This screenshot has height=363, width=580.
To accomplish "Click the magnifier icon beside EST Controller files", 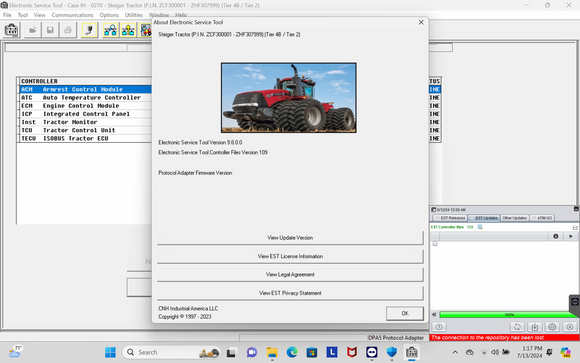I will pyautogui.click(x=480, y=227).
